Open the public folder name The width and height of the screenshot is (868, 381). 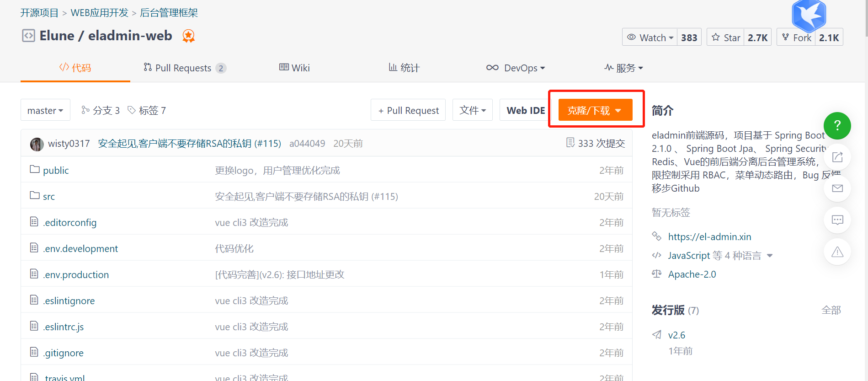point(56,170)
